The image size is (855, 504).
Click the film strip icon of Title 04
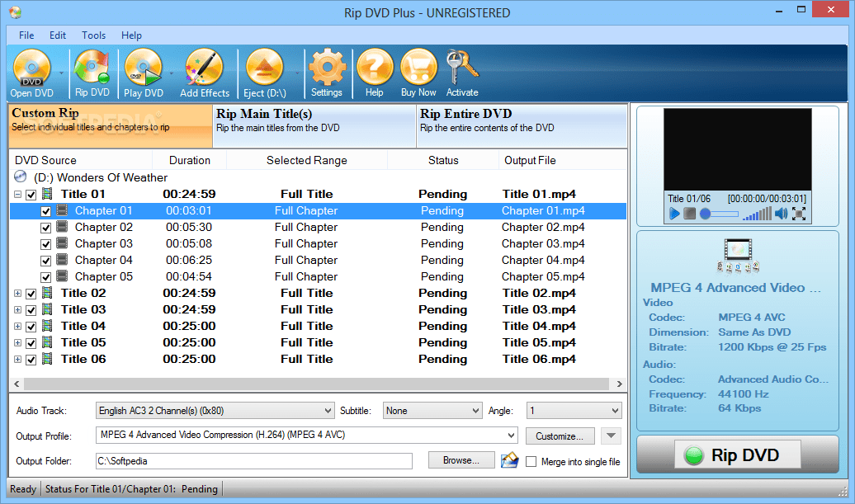click(x=47, y=326)
